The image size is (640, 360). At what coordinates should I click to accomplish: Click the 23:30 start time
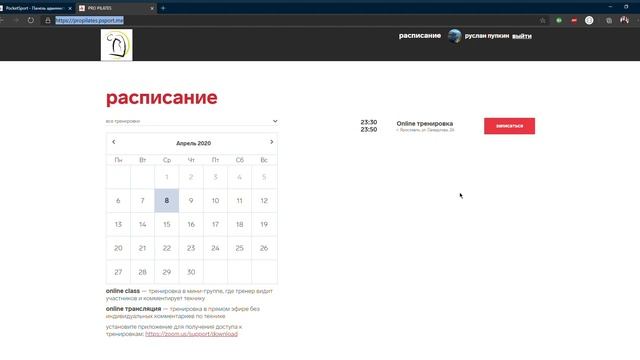pos(369,122)
